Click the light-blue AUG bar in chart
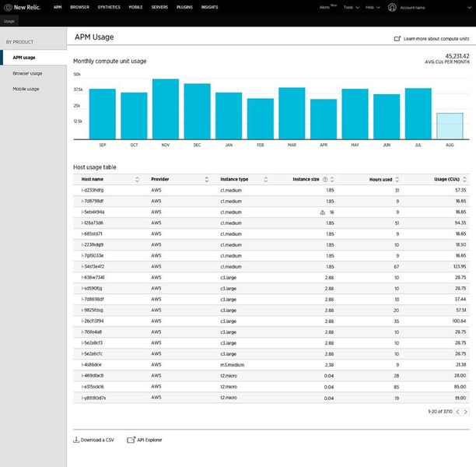Image resolution: width=476 pixels, height=467 pixels. pyautogui.click(x=450, y=126)
